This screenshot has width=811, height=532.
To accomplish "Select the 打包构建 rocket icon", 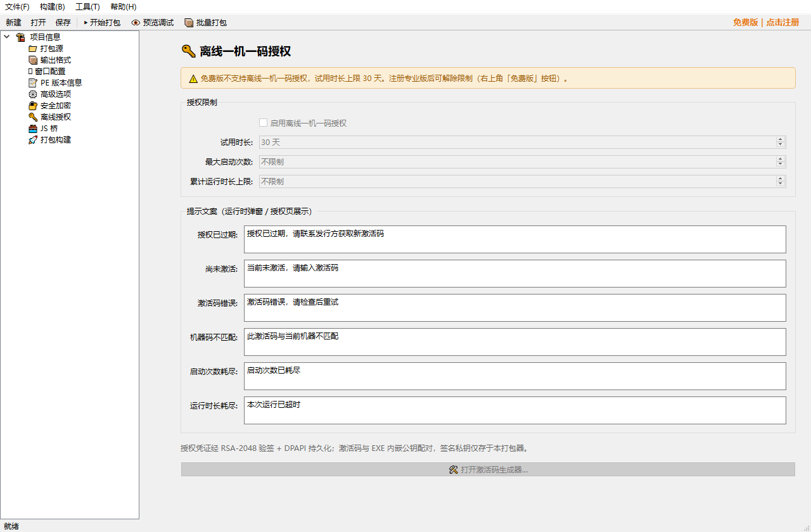I will (x=33, y=140).
